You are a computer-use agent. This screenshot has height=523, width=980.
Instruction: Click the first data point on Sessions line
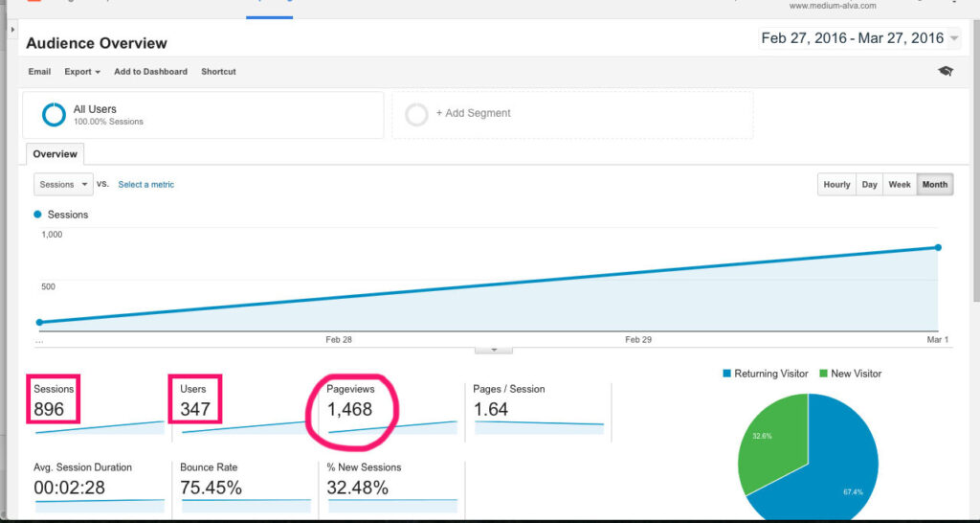[x=39, y=323]
